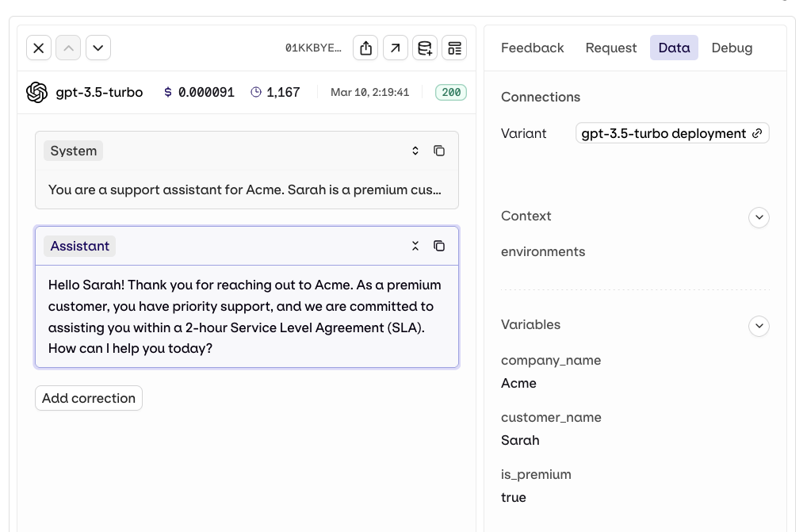Click the OpenAI model logo
The width and height of the screenshot is (807, 532).
pyautogui.click(x=37, y=92)
